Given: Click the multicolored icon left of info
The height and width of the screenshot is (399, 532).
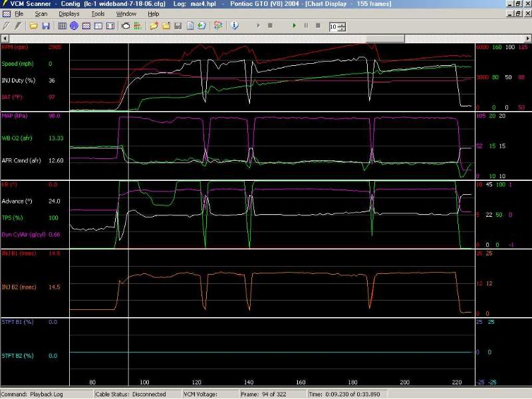Looking at the screenshot, I should (218, 26).
